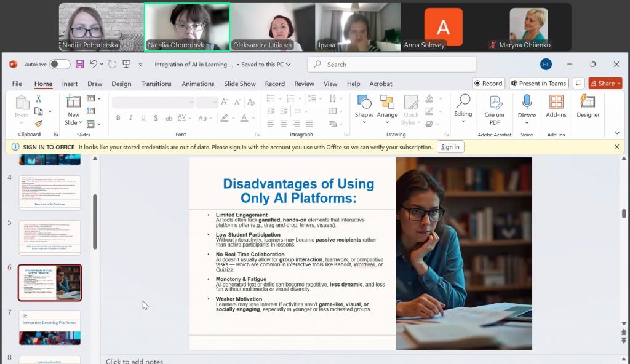Screen dimensions: 630x364
Task: Open font color picker
Action: 244,117
